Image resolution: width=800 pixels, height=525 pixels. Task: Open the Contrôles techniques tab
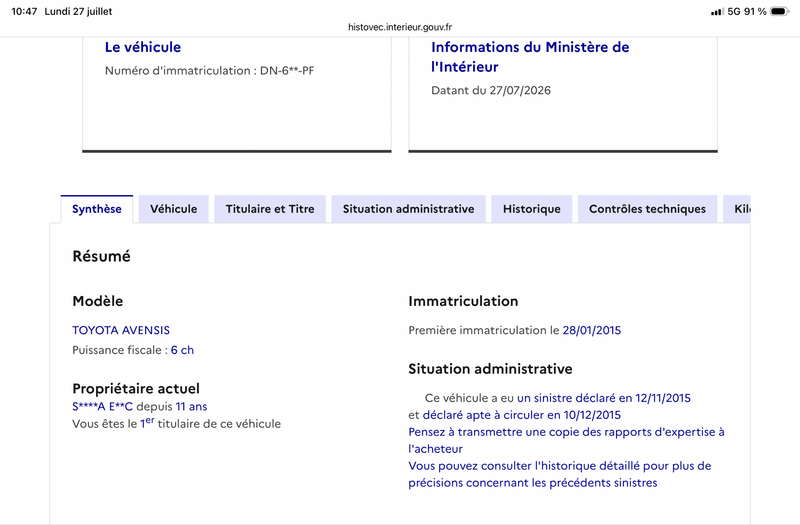[x=647, y=209]
